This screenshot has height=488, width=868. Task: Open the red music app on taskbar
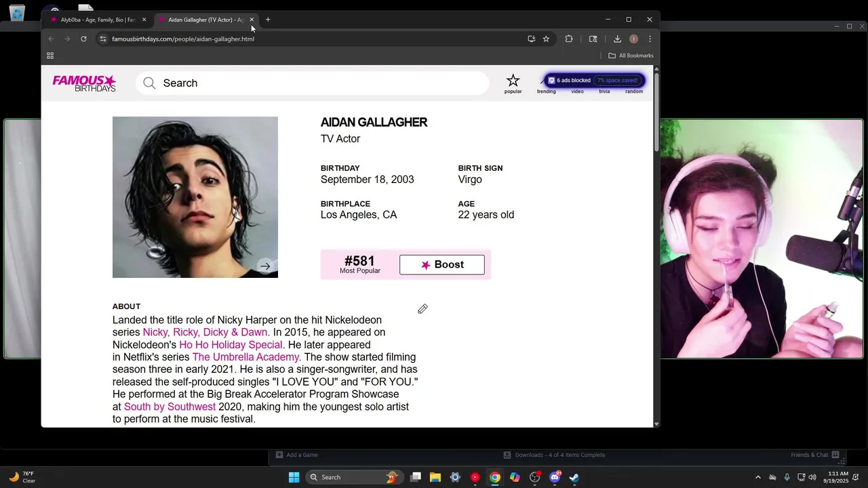475,477
